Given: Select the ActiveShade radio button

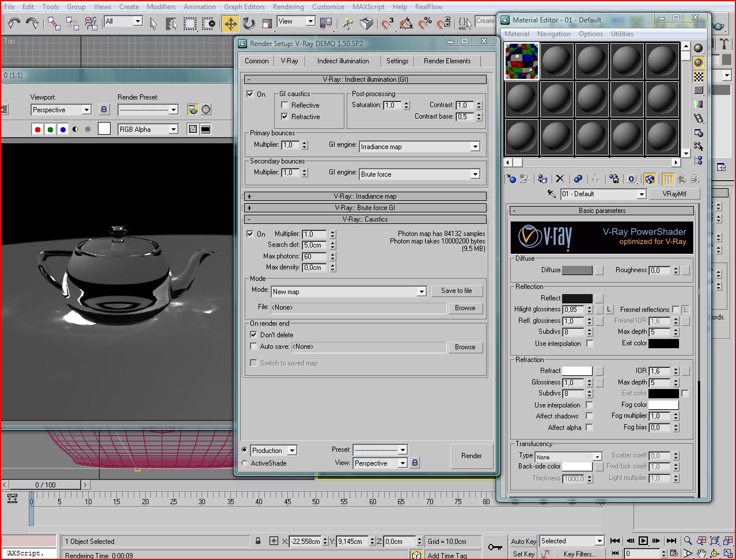Looking at the screenshot, I should 245,463.
